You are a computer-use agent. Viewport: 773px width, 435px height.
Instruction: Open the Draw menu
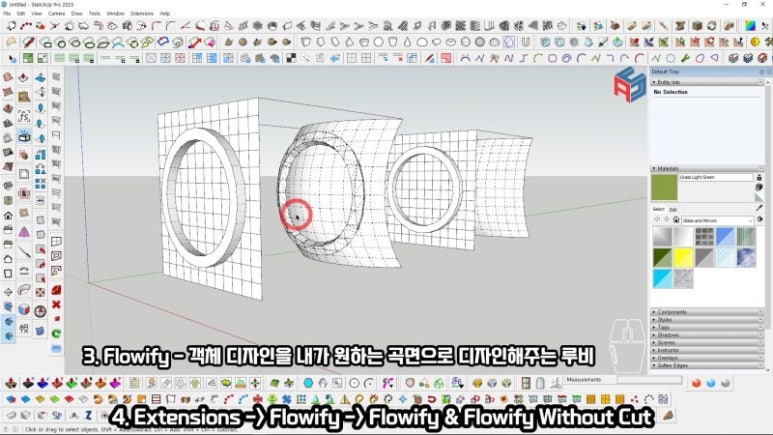click(77, 13)
